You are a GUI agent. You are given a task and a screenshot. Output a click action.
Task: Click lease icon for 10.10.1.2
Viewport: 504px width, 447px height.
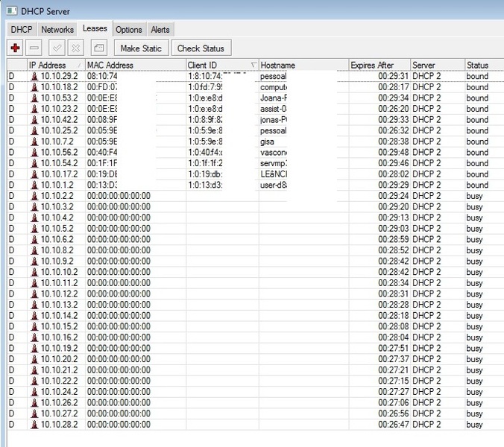click(x=34, y=186)
